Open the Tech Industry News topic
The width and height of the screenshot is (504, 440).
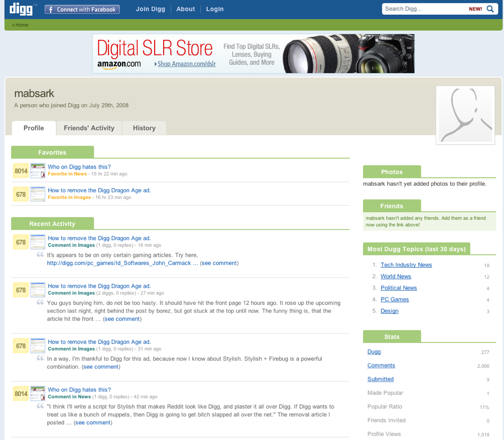407,265
